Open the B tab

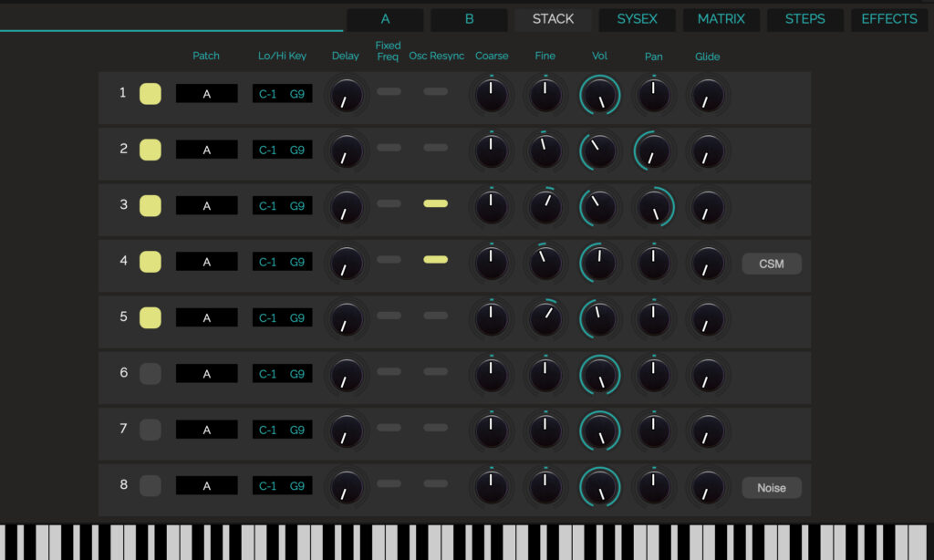tap(470, 19)
